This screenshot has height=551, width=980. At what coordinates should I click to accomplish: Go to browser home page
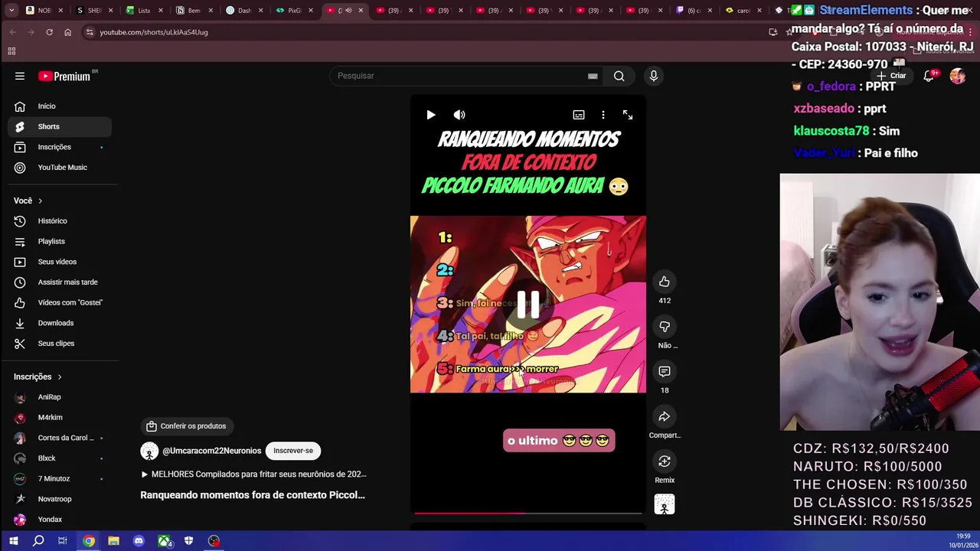[x=67, y=32]
